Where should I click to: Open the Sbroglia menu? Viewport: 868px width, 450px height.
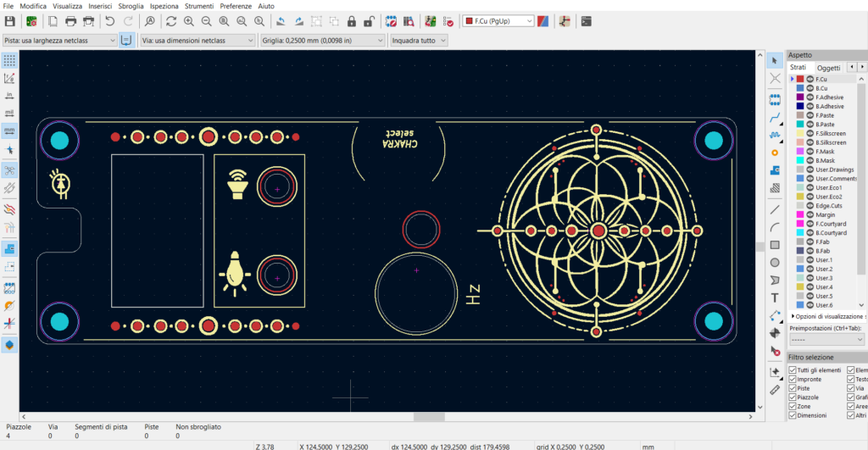131,6
